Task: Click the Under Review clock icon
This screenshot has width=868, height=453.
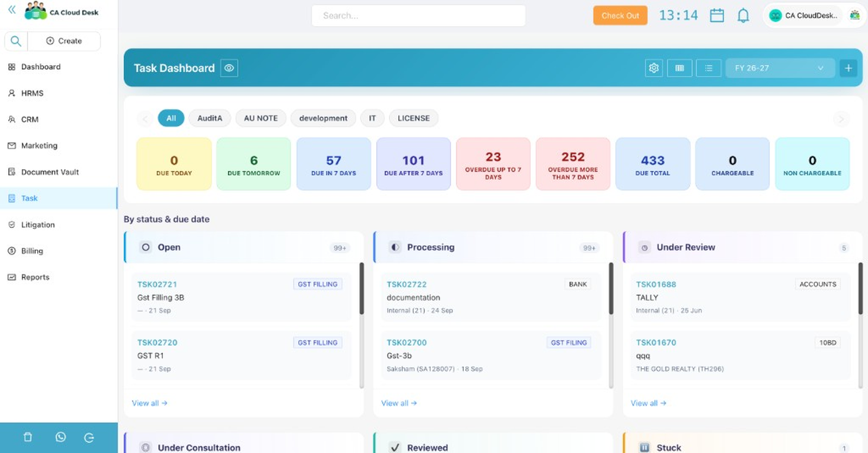Action: (x=644, y=247)
